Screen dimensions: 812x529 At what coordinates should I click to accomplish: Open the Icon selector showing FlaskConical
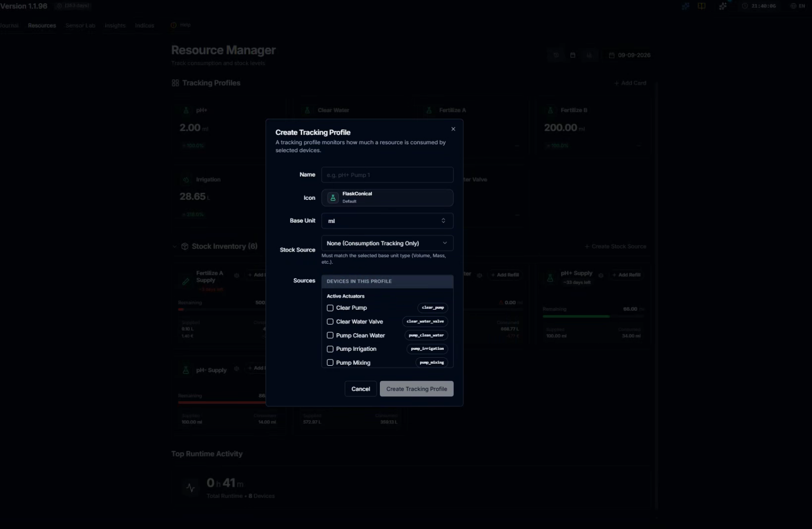[x=387, y=198]
